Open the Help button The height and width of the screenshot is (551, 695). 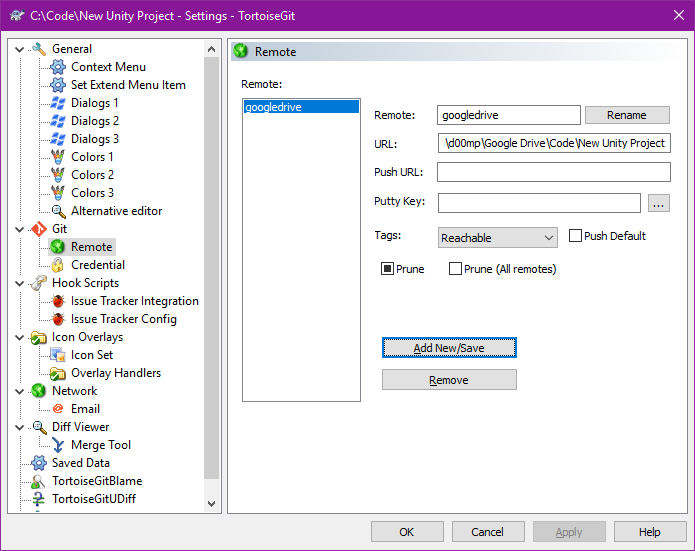[650, 531]
